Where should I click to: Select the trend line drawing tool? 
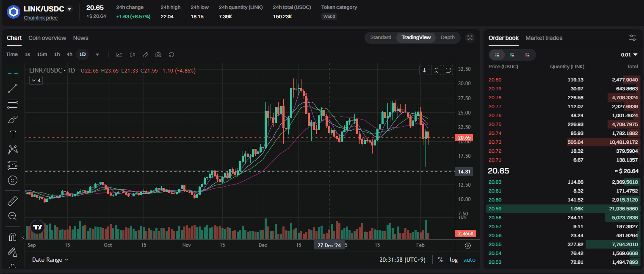13,88
